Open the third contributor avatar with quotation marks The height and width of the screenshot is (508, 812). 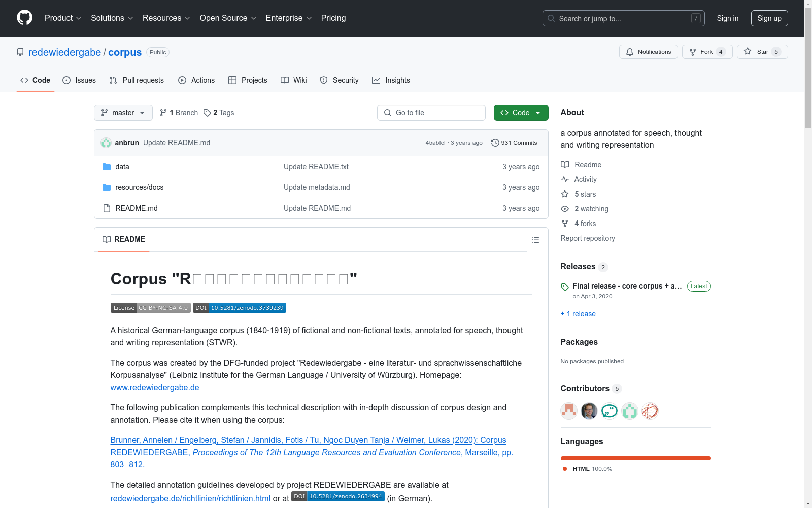click(610, 411)
